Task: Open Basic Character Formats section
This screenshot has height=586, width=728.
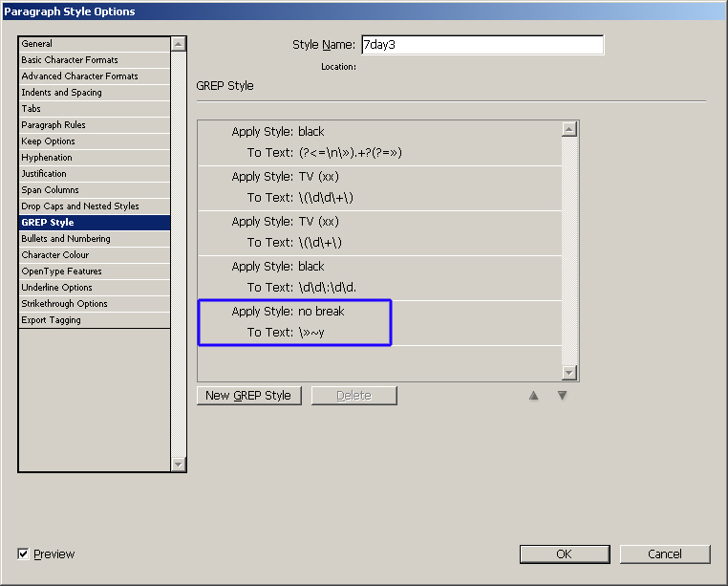Action: coord(95,60)
